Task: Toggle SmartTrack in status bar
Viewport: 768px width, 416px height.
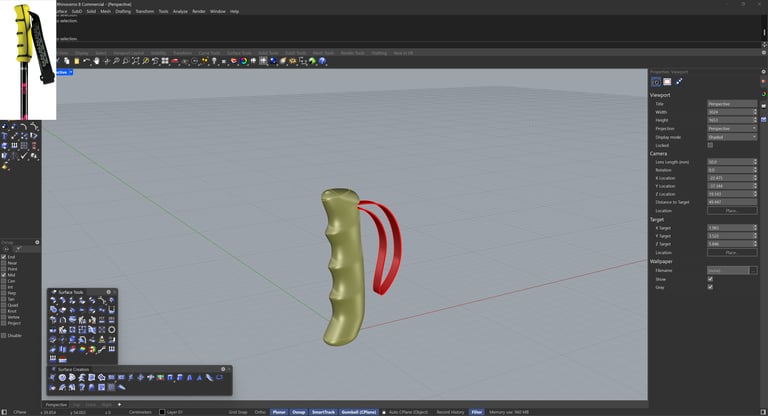Action: tap(323, 412)
